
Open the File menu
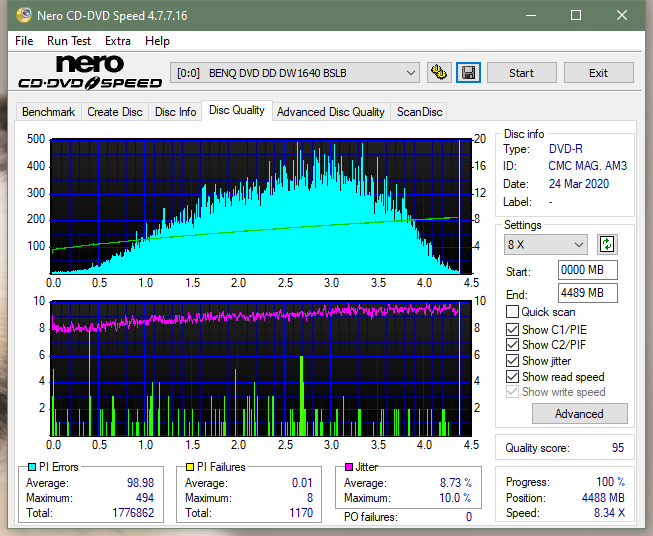coord(24,41)
